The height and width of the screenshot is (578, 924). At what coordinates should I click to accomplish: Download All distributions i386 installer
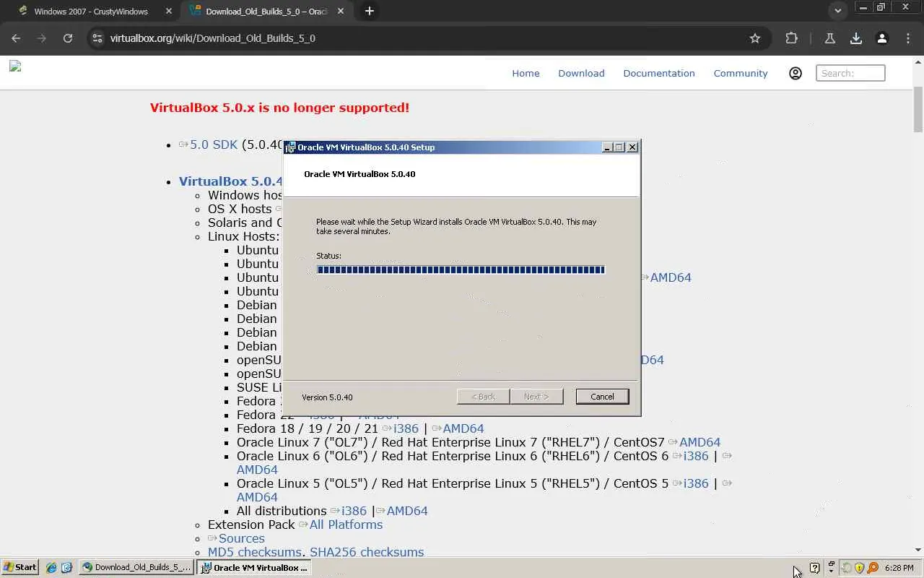click(354, 511)
